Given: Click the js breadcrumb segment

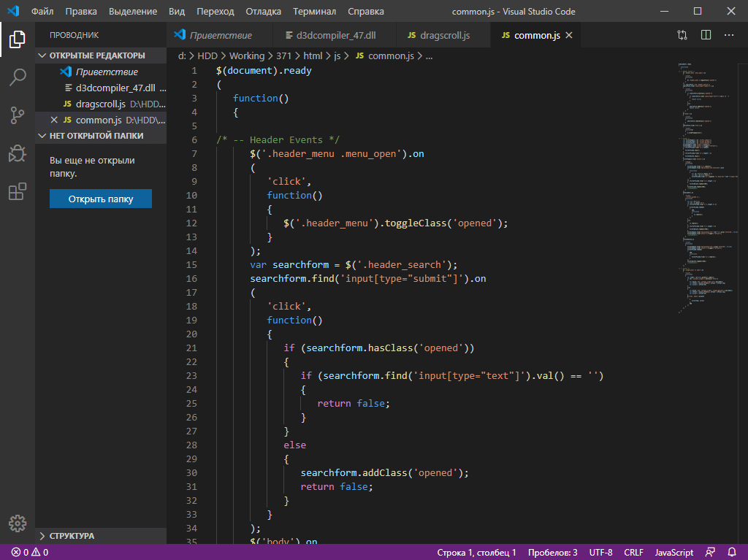Looking at the screenshot, I should [337, 55].
